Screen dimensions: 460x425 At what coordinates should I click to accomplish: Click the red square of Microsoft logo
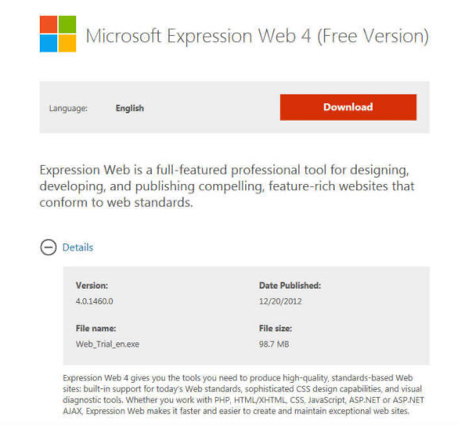point(48,24)
